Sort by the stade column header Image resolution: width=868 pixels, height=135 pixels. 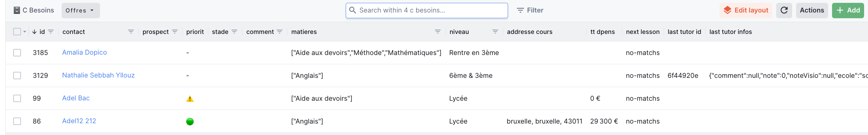pyautogui.click(x=220, y=32)
